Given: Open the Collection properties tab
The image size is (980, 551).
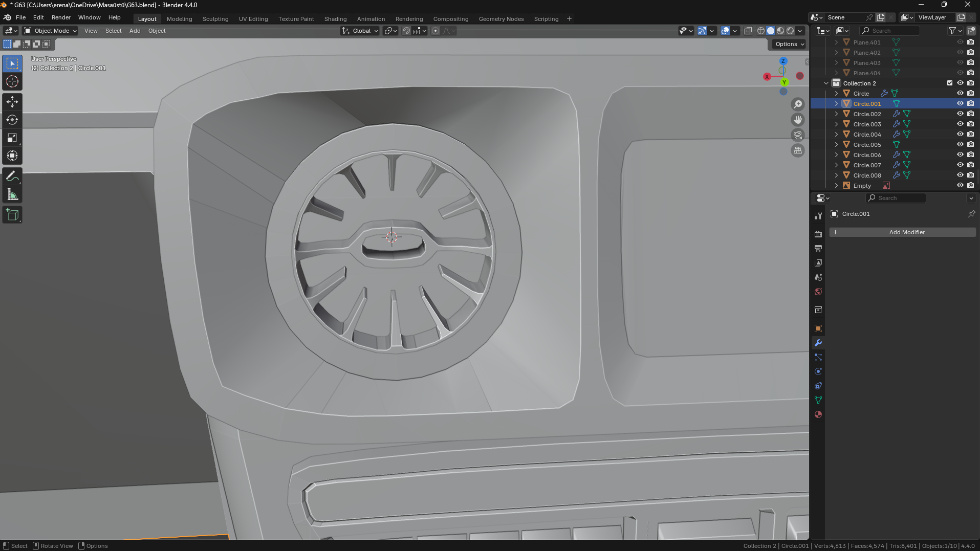Looking at the screenshot, I should [818, 310].
